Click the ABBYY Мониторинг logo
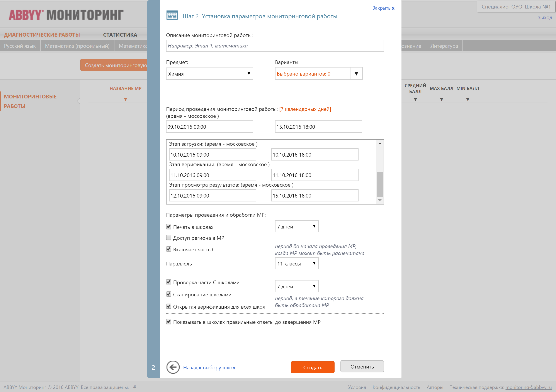 click(66, 15)
